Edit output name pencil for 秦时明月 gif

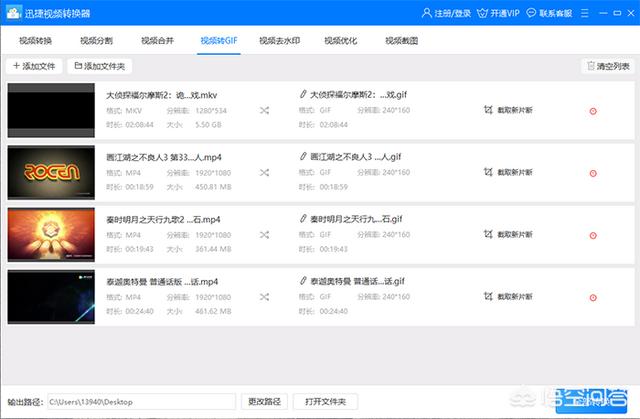point(303,219)
